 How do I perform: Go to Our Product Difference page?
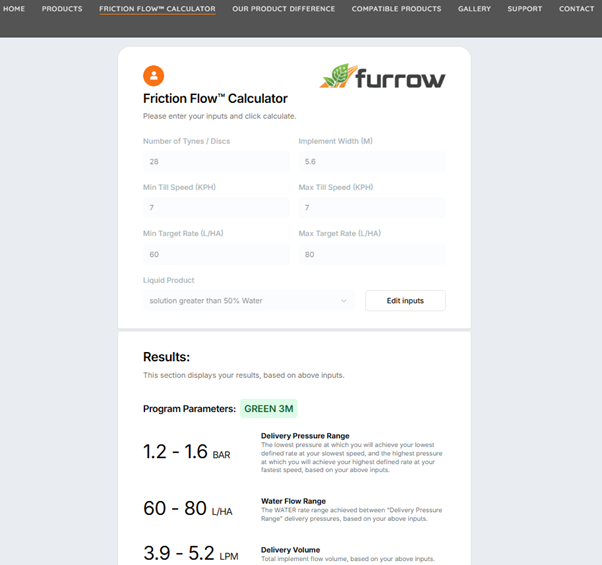point(284,8)
